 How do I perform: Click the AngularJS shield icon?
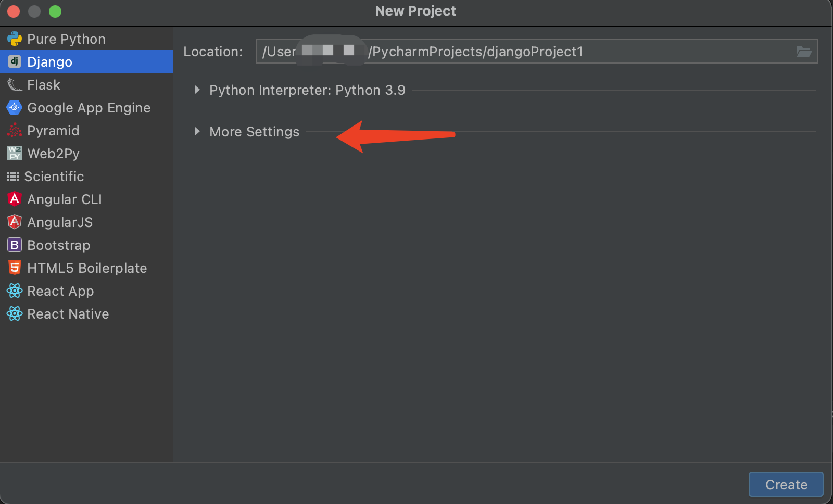[15, 222]
